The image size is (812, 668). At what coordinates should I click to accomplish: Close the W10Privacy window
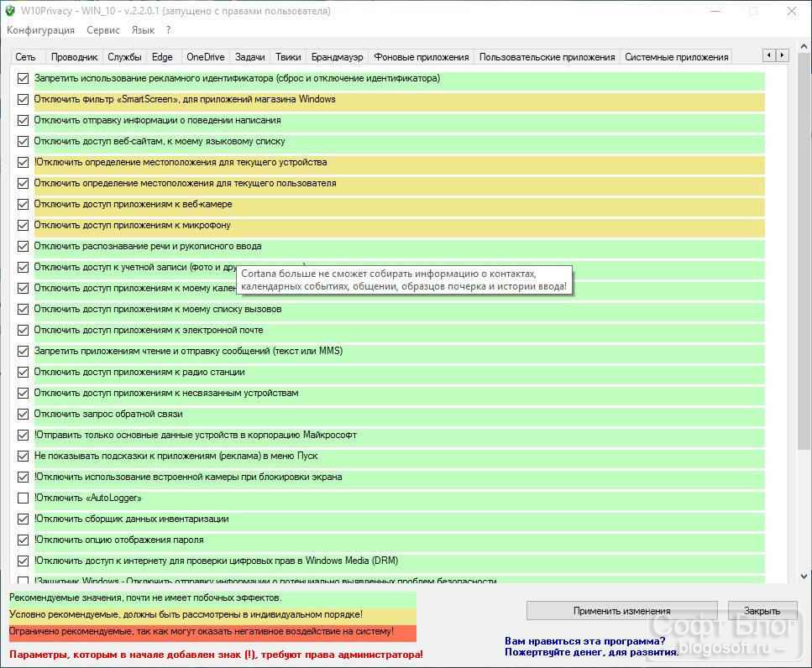pos(792,11)
